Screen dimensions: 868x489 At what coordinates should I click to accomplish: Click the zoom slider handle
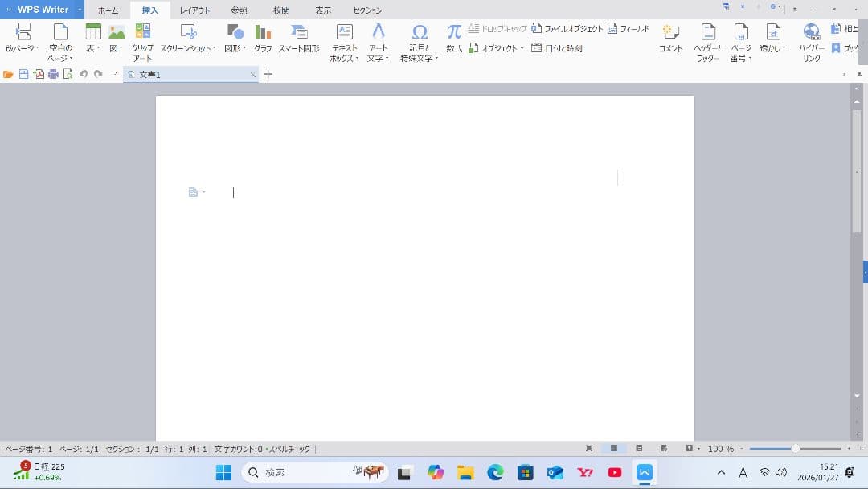click(795, 448)
